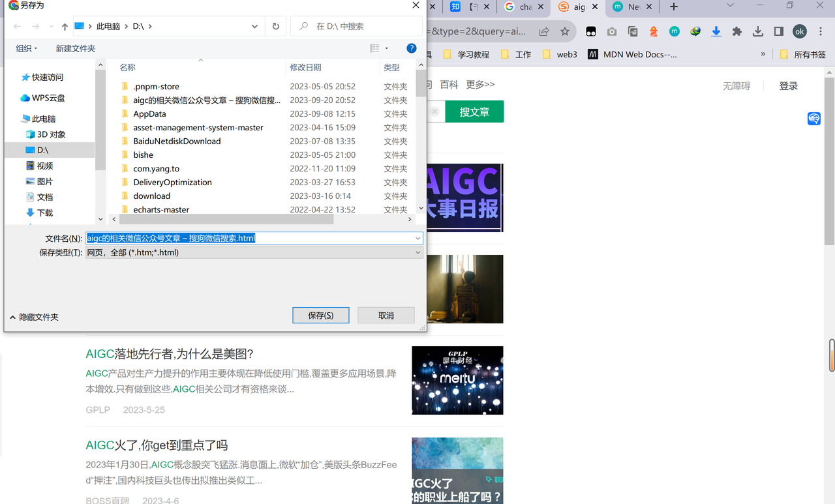Click the 取消 cancel button
Screen dimensions: 835x504
386,315
